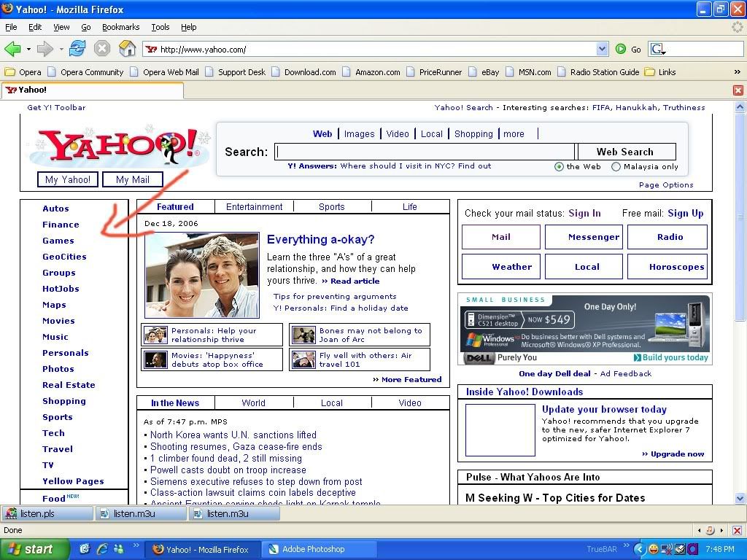Open the Google search engine dropdown

[x=659, y=49]
